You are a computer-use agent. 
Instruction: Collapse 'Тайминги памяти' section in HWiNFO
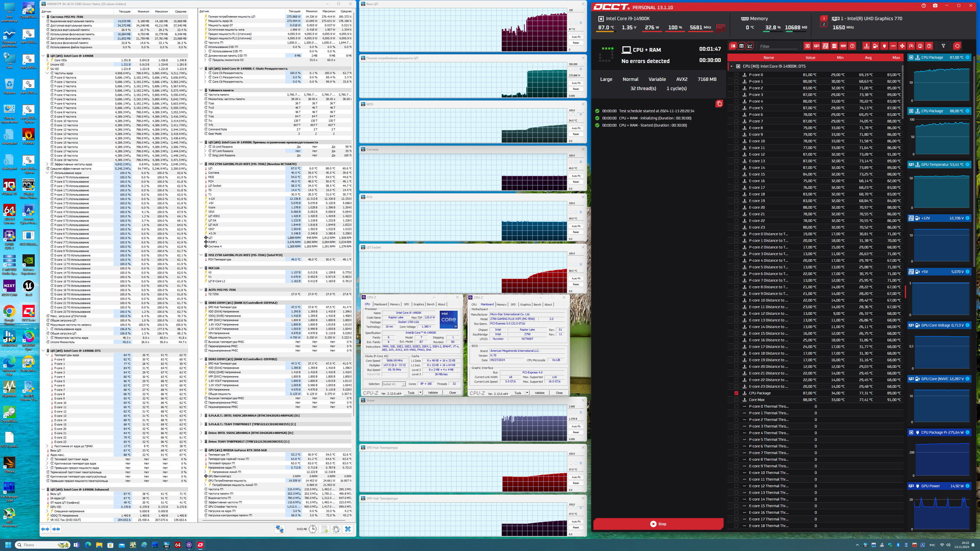click(201, 90)
